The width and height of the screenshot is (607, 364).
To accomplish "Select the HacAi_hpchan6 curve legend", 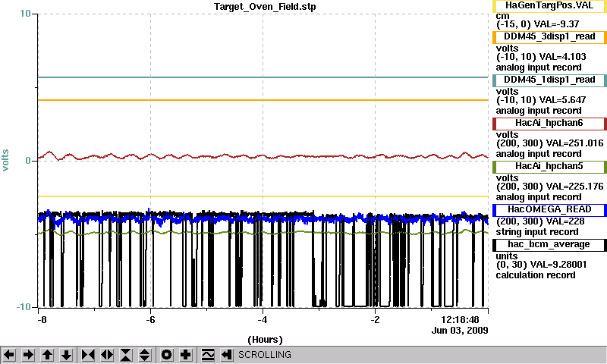I will (x=549, y=124).
